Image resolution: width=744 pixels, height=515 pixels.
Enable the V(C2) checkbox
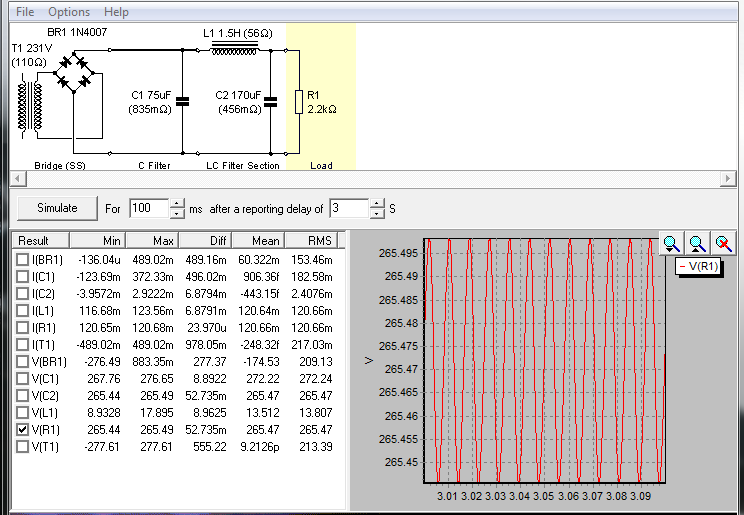(x=22, y=395)
